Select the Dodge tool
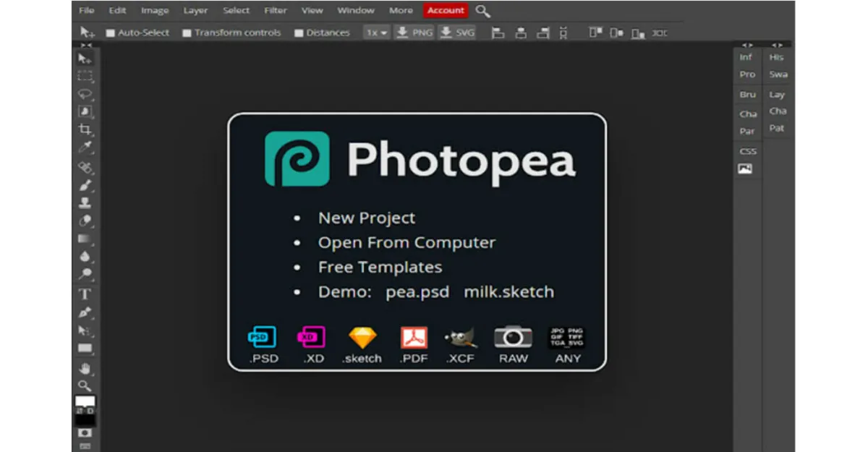This screenshot has height=452, width=868. click(x=85, y=274)
